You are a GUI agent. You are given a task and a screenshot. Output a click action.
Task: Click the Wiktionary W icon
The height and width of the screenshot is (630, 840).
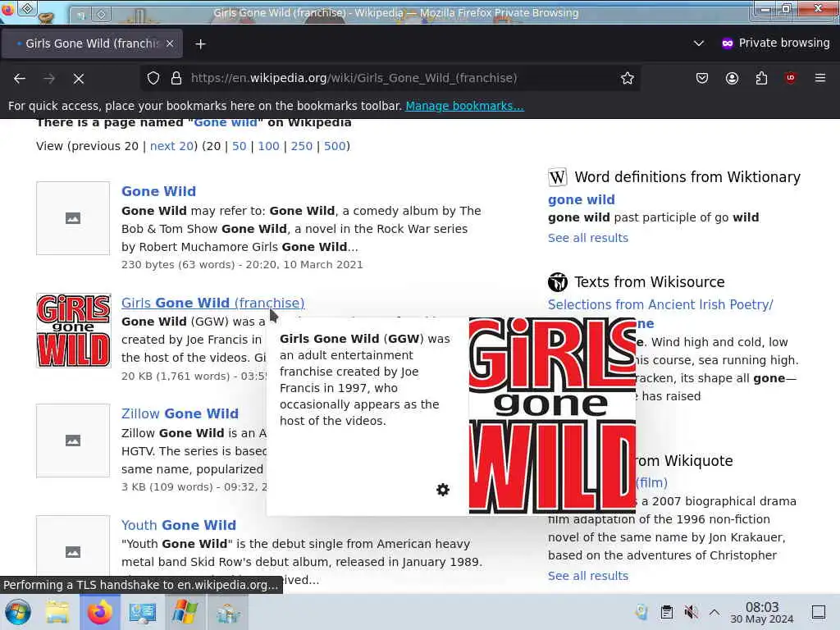tap(557, 177)
